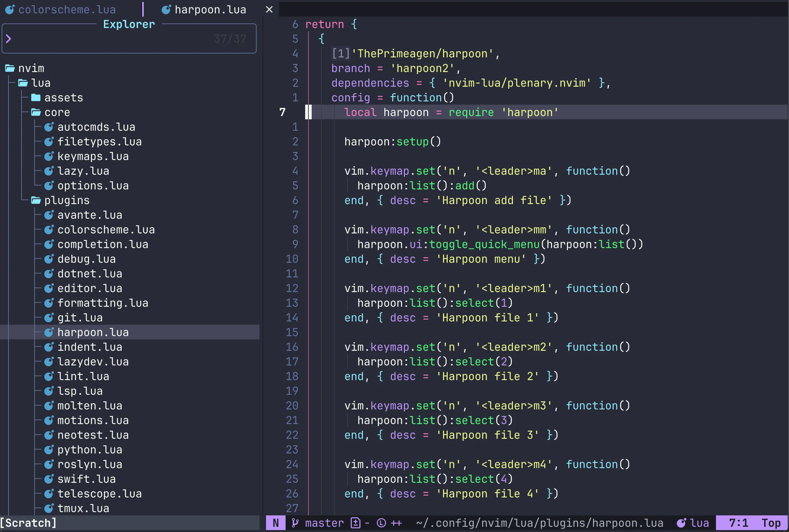Click the lua icon beside autocmds.lua
Viewport: 789px width, 532px height.
[x=49, y=127]
